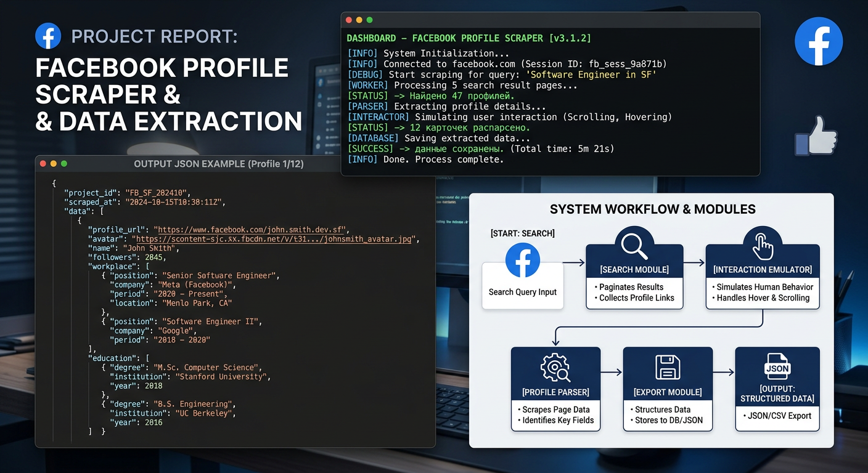Click the [EXPORT MODULE] label

(x=668, y=392)
